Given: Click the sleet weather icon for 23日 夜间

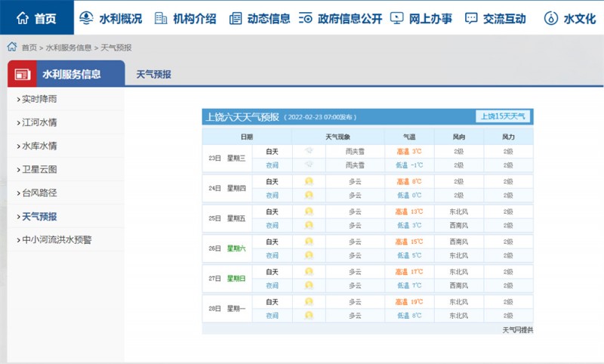Looking at the screenshot, I should tap(309, 165).
